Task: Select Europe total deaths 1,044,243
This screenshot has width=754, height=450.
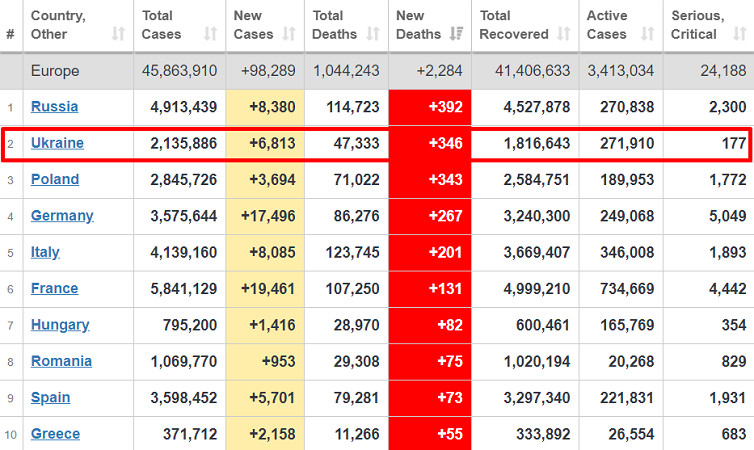Action: point(346,71)
